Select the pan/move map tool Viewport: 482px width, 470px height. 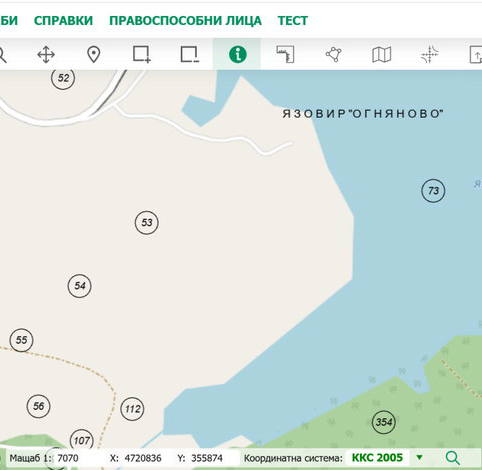point(46,55)
